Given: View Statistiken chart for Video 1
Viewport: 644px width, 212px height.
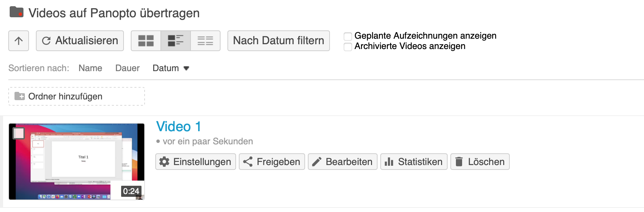Looking at the screenshot, I should click(389, 162).
